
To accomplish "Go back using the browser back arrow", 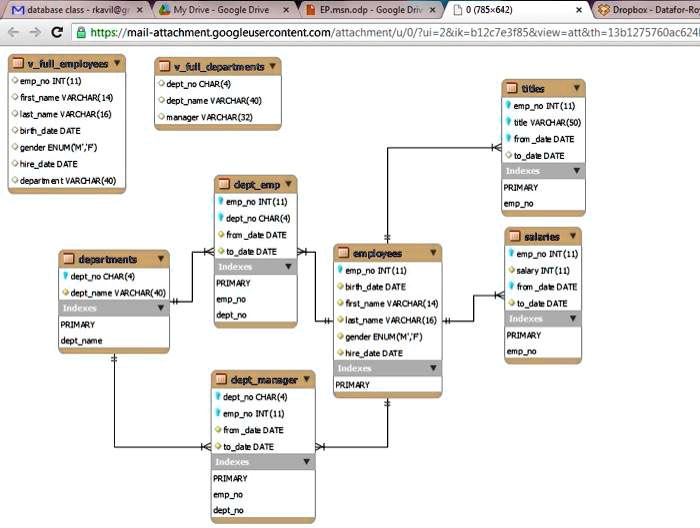I will 13,32.
